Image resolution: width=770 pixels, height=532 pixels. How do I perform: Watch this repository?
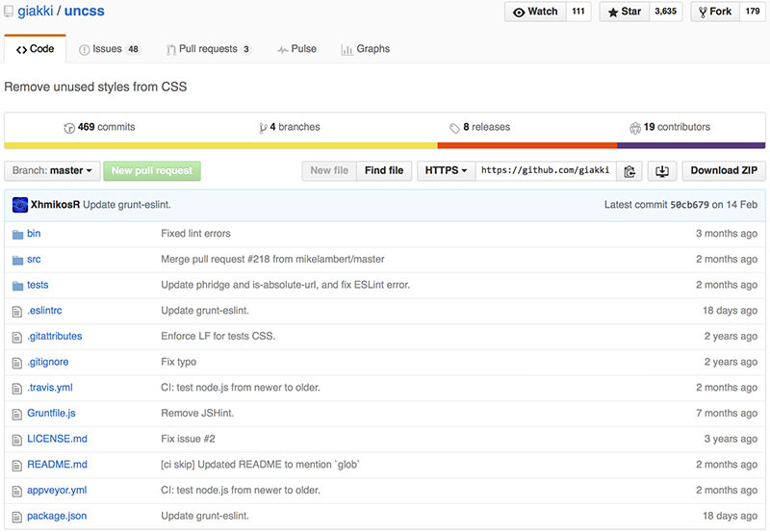coord(535,12)
